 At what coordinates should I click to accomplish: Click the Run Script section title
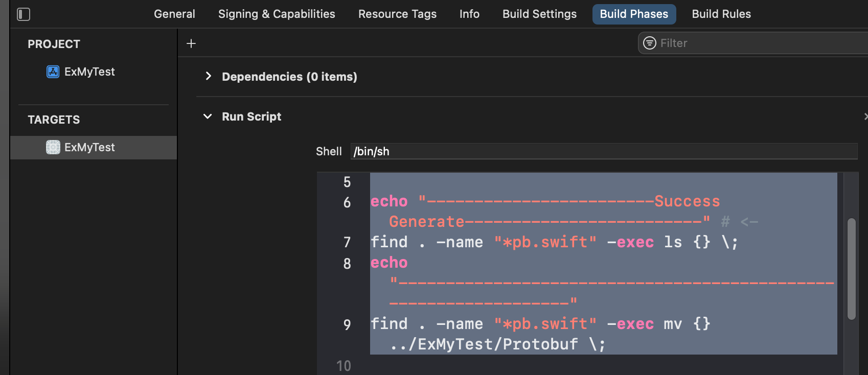point(252,116)
